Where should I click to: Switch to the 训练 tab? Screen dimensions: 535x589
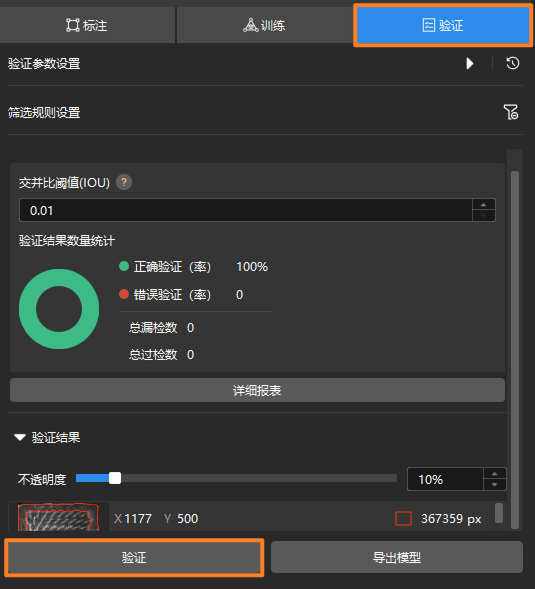[264, 26]
